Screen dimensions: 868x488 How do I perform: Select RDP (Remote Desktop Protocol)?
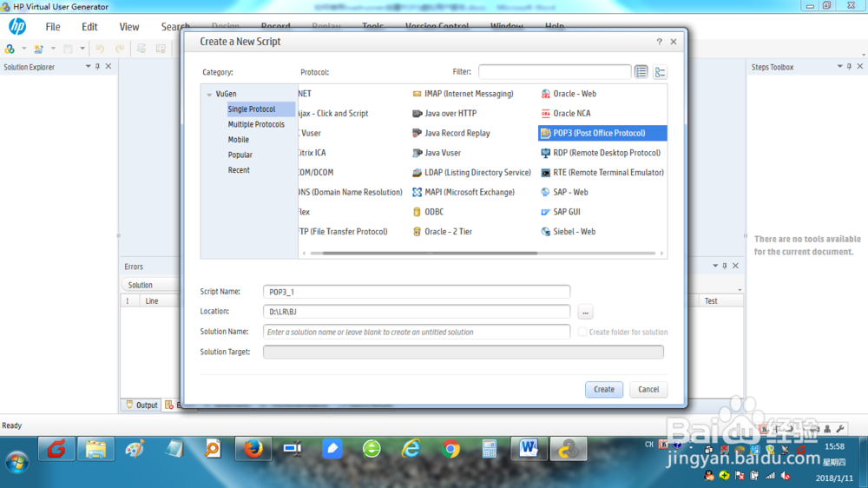pos(601,153)
